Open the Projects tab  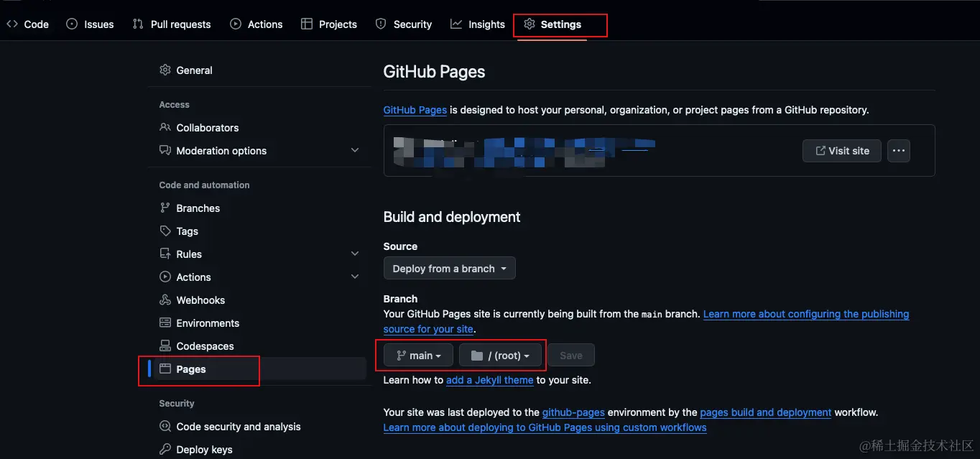pos(329,24)
